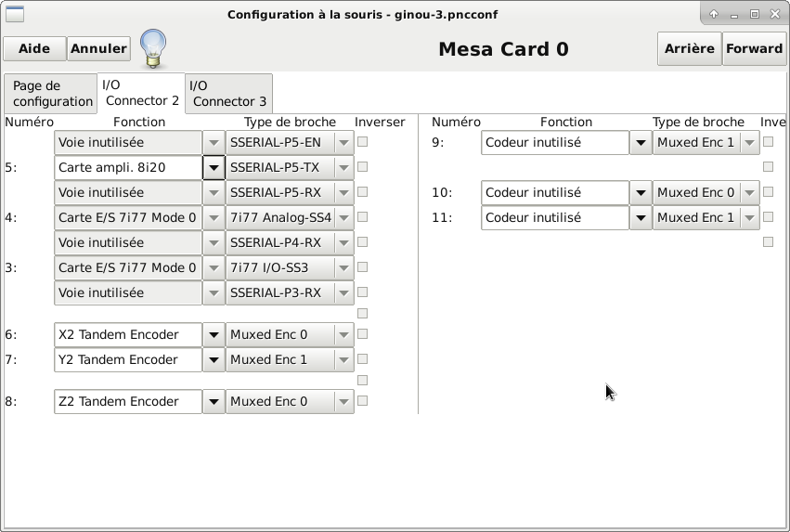The image size is (790, 532).
Task: Toggle invert checkbox on Z2 Tandem Encoder row
Action: [x=362, y=401]
